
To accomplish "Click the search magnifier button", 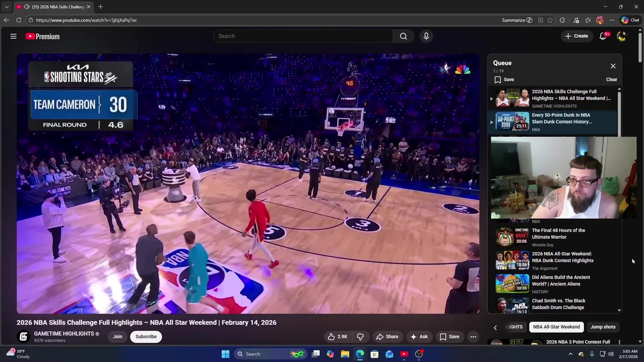I will coord(404,36).
